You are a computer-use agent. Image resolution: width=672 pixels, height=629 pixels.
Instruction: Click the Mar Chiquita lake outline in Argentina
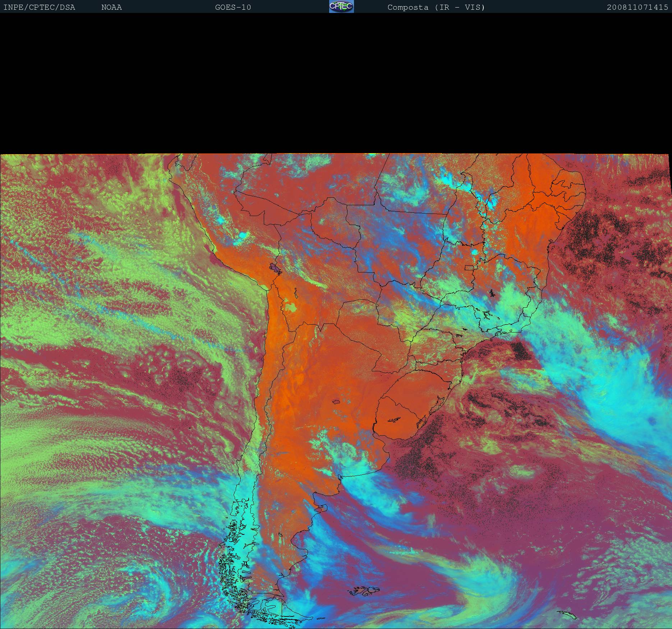336,402
